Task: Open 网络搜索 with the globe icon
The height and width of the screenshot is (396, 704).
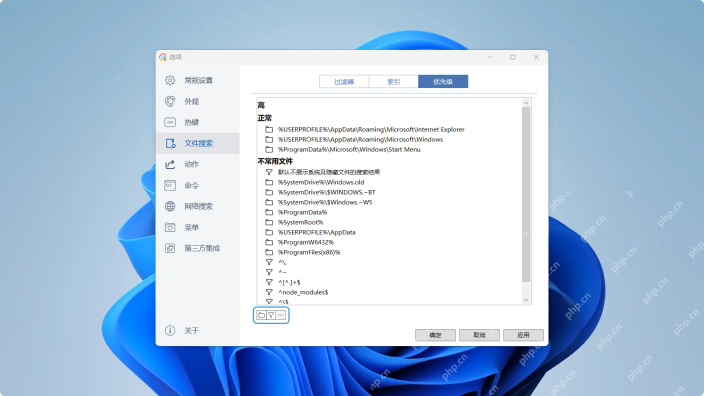Action: point(198,206)
